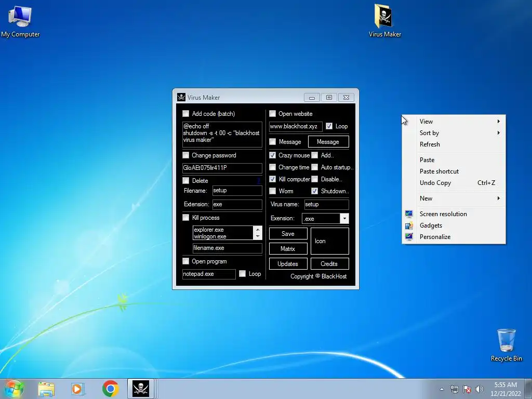Image resolution: width=532 pixels, height=399 pixels.
Task: Click the Personalize menu icon
Action: coord(409,237)
